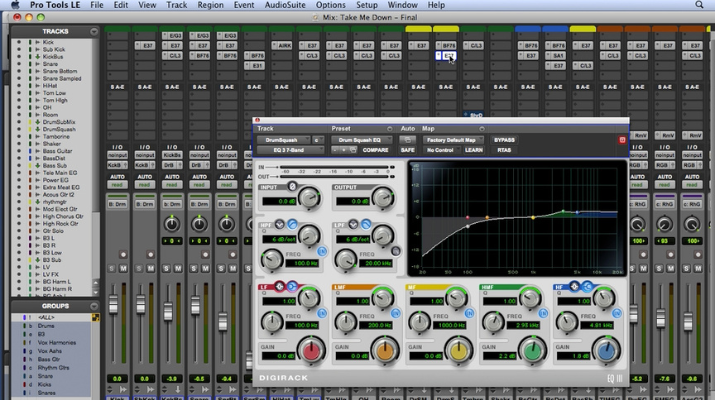Open the Drum Squash EQ preset dropdown
The image size is (715, 400).
coord(361,140)
